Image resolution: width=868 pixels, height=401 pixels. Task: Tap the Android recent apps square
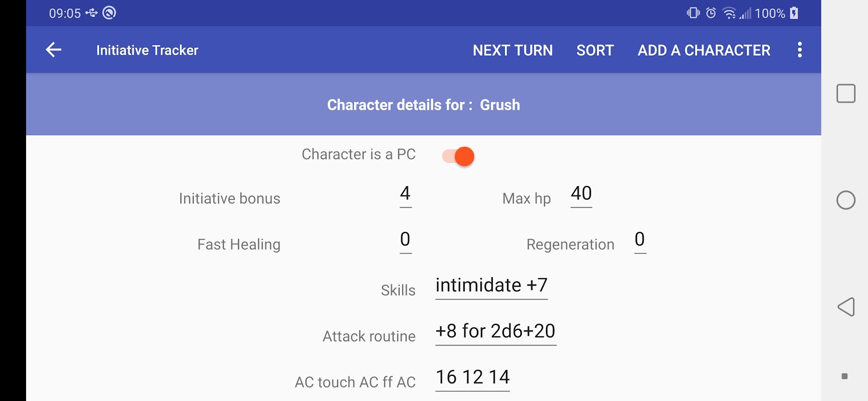coord(845,93)
